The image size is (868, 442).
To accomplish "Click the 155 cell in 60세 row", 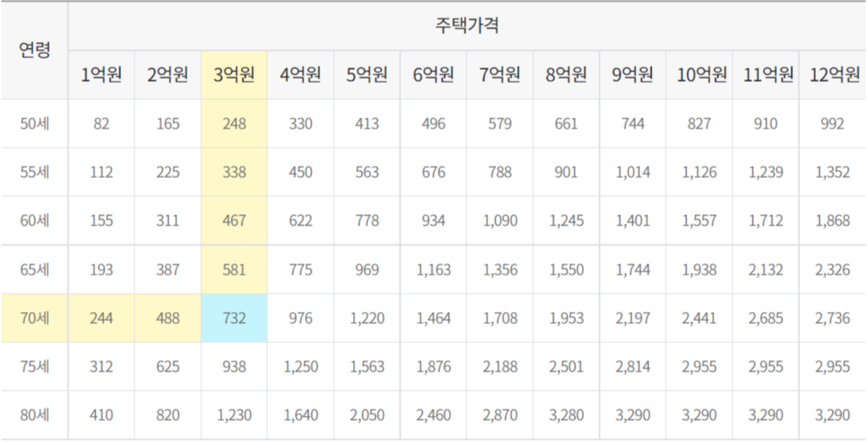I will pos(101,221).
